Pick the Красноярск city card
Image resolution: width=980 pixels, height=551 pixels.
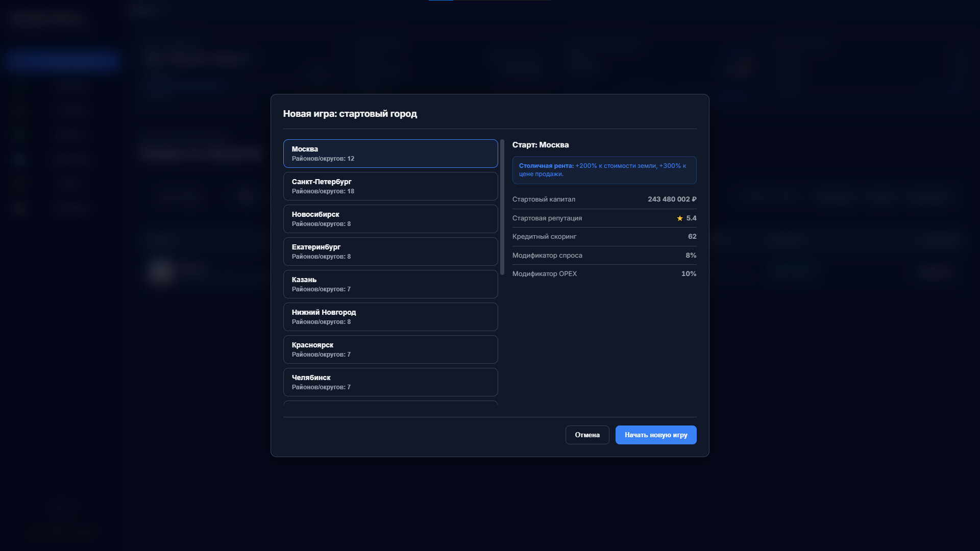tap(390, 349)
